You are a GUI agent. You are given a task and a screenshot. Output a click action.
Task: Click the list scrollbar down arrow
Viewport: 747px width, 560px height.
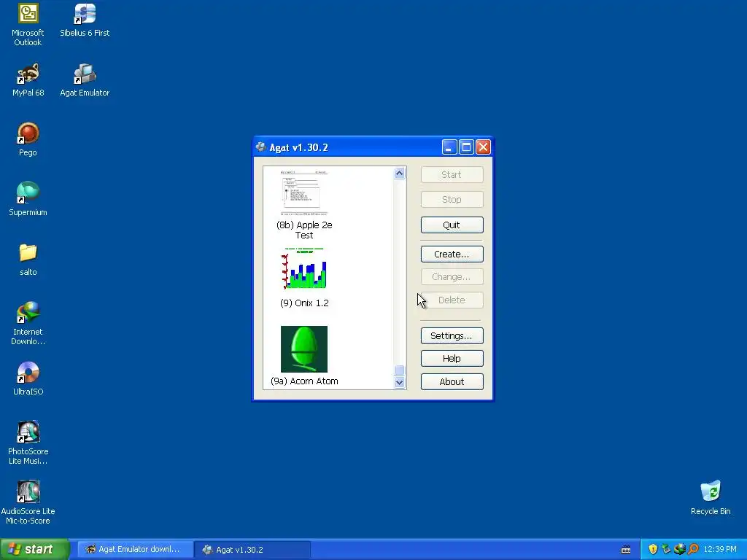click(x=399, y=382)
